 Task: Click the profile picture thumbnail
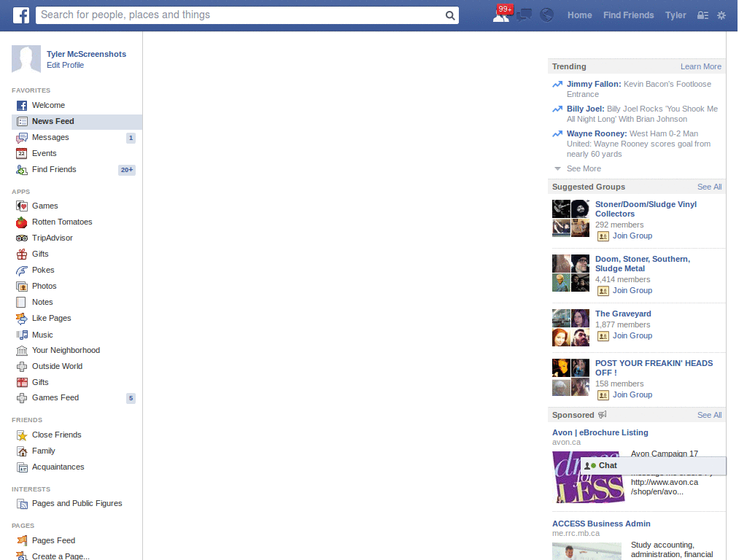tap(26, 59)
